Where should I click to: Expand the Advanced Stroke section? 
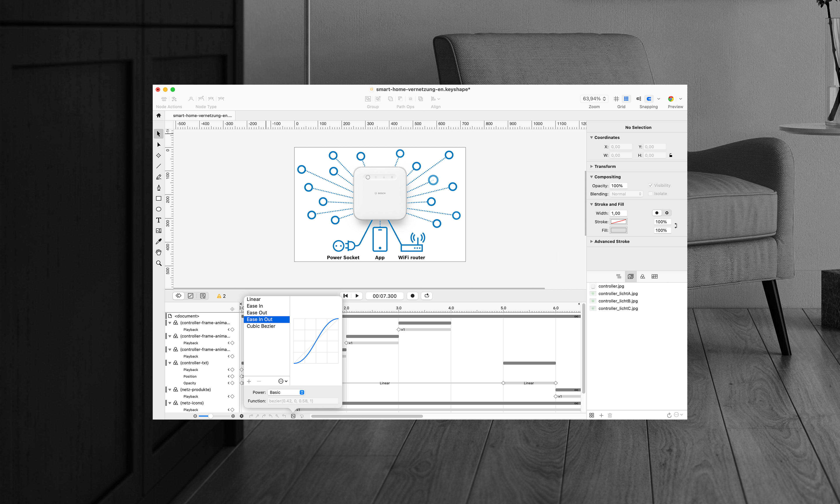pyautogui.click(x=591, y=241)
